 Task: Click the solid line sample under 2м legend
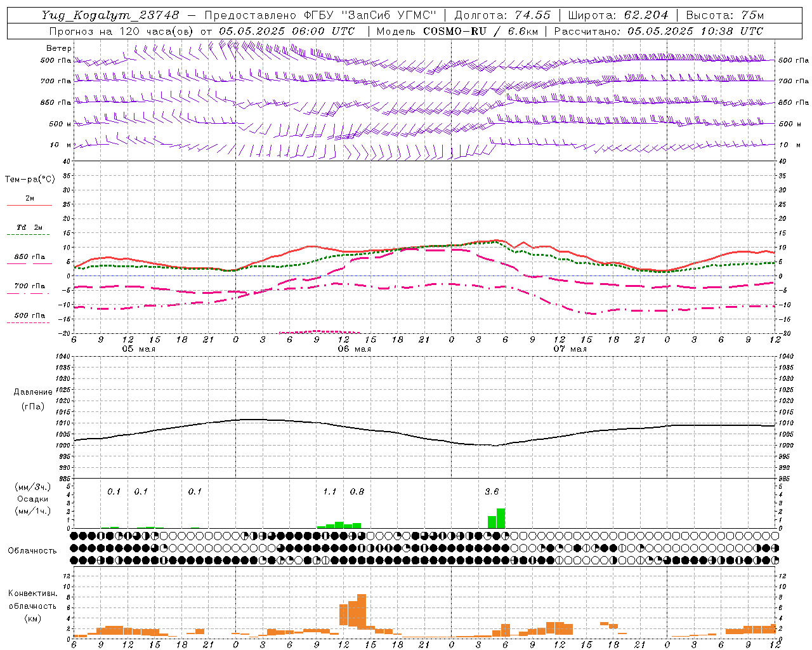pyautogui.click(x=29, y=205)
